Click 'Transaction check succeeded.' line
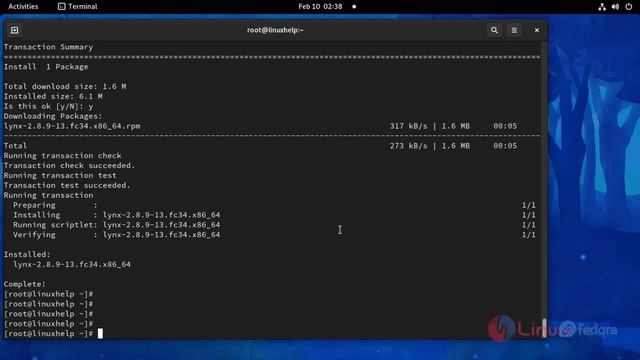This screenshot has height=360, width=640. [x=69, y=166]
